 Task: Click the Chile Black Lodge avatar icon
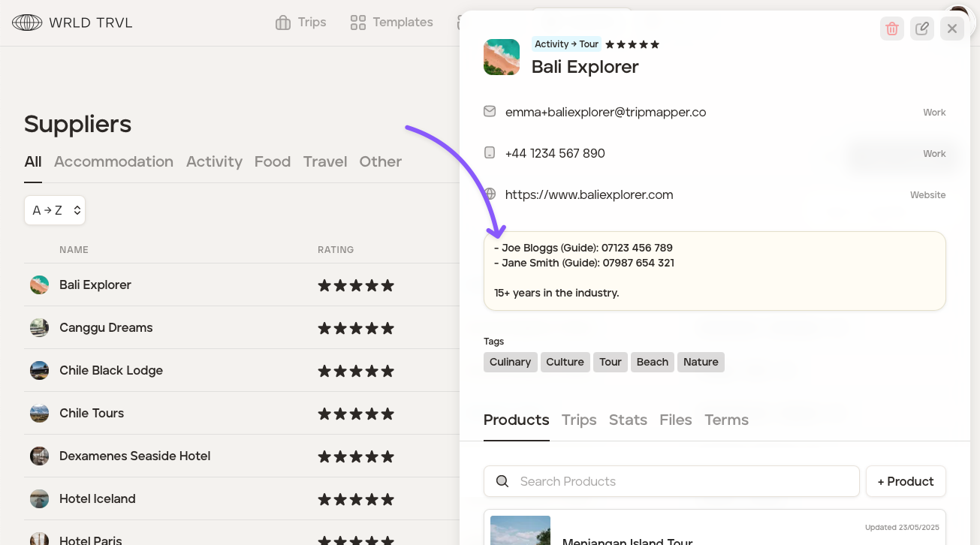click(x=39, y=371)
